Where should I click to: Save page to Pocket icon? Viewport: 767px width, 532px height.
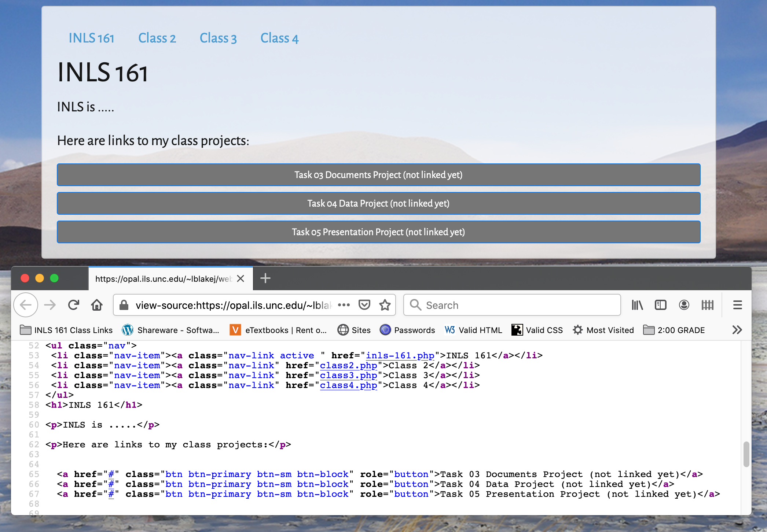(364, 305)
